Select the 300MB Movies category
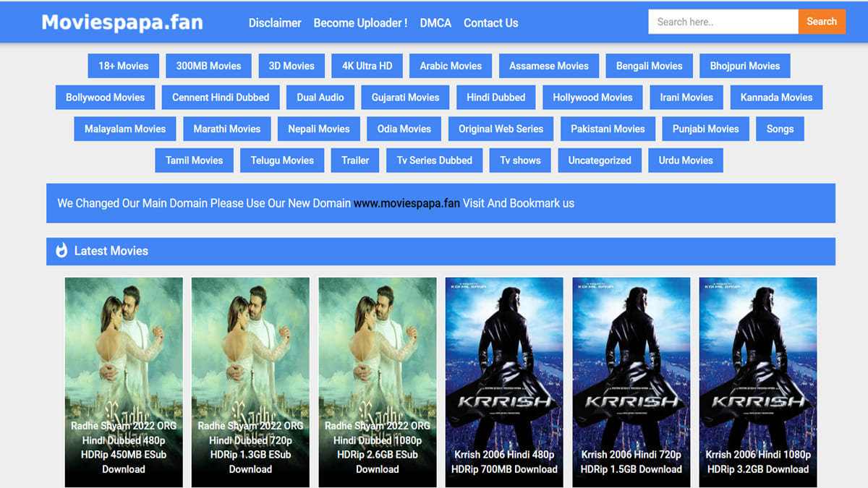The width and height of the screenshot is (868, 488). [x=209, y=66]
